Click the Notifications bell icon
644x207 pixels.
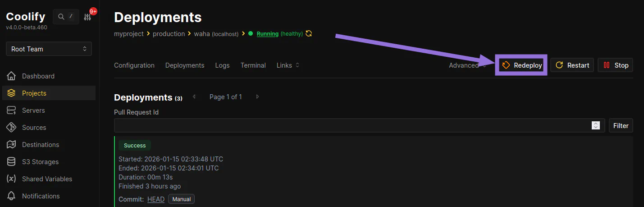click(12, 196)
